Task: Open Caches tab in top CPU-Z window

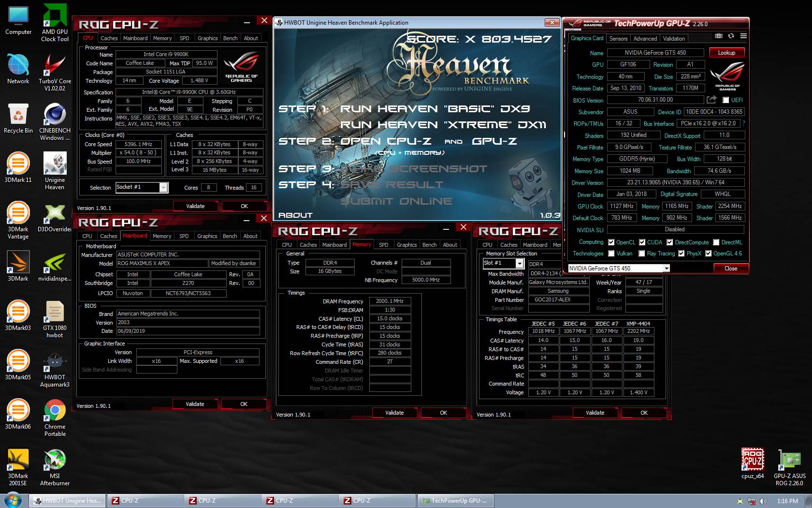Action: [109, 38]
